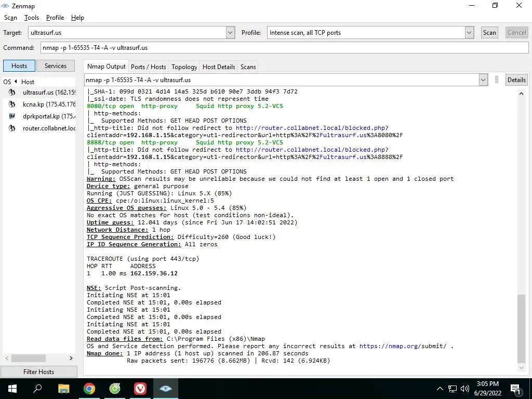Select the kcna.kp host row
Screen dimensions: 532x399
click(39, 104)
